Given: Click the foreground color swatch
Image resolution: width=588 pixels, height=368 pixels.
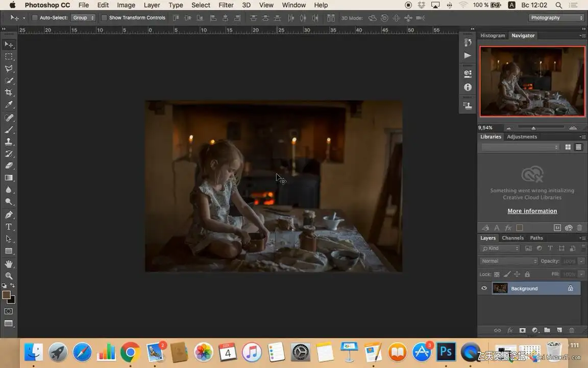Looking at the screenshot, I should point(6,295).
